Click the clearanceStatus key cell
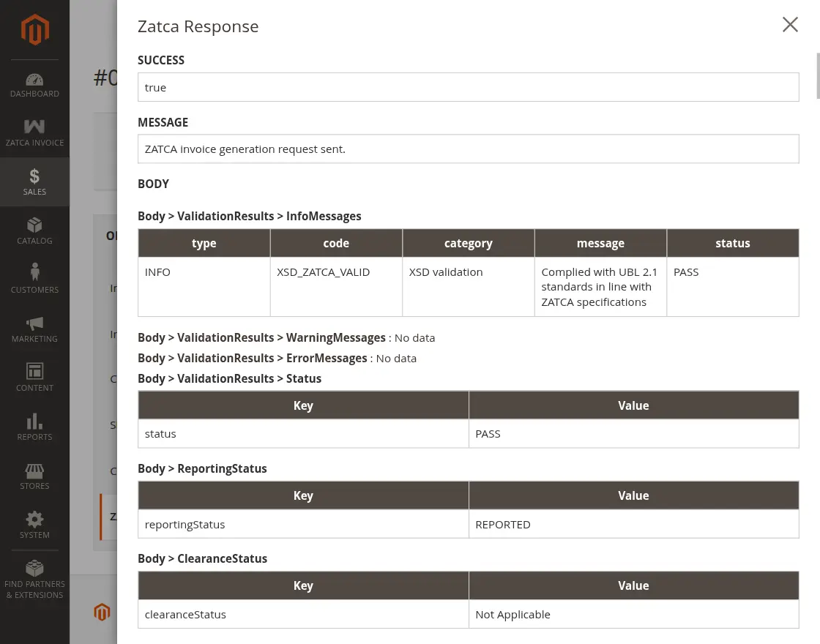Image resolution: width=820 pixels, height=644 pixels. click(x=303, y=614)
